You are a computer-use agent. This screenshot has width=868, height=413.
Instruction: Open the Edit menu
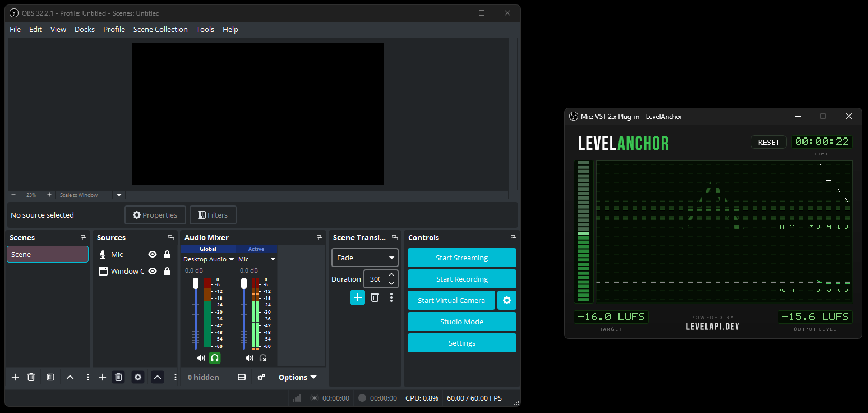(x=35, y=29)
